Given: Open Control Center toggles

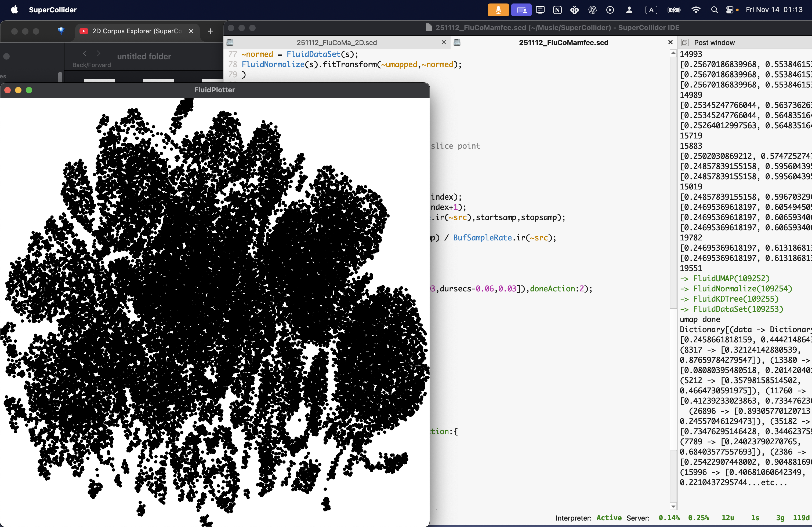Looking at the screenshot, I should click(x=730, y=10).
